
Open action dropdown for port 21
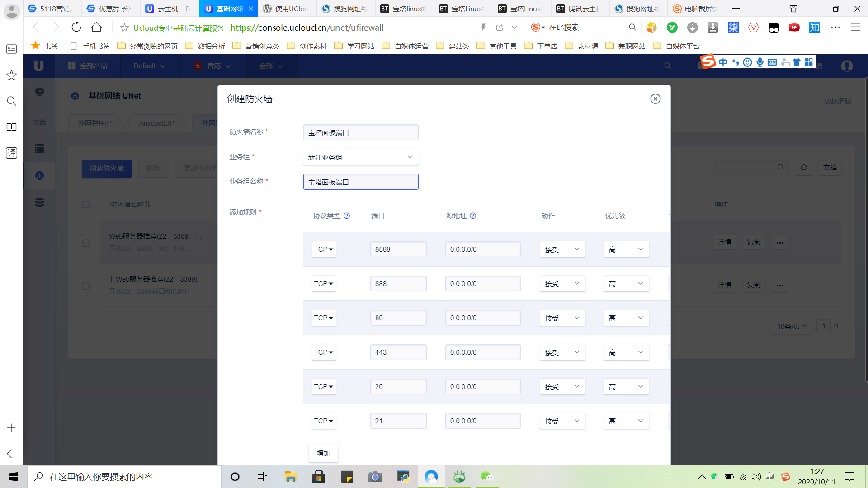tap(562, 421)
